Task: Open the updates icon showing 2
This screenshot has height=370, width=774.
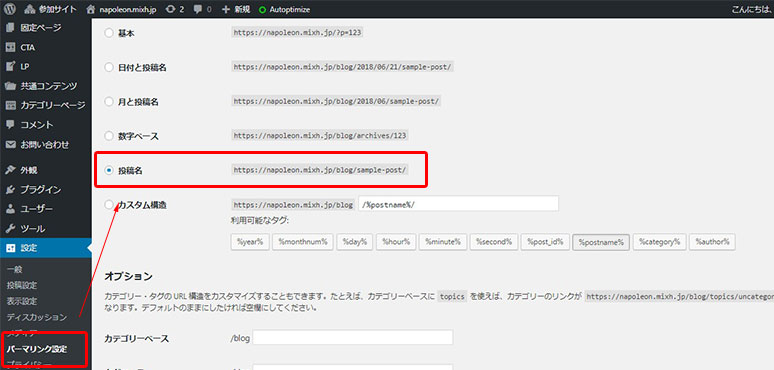Action: (x=175, y=9)
